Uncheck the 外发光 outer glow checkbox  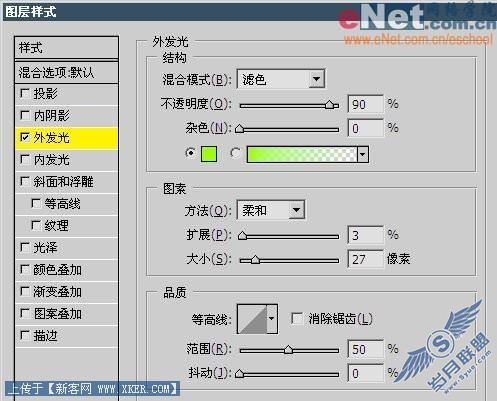click(25, 137)
